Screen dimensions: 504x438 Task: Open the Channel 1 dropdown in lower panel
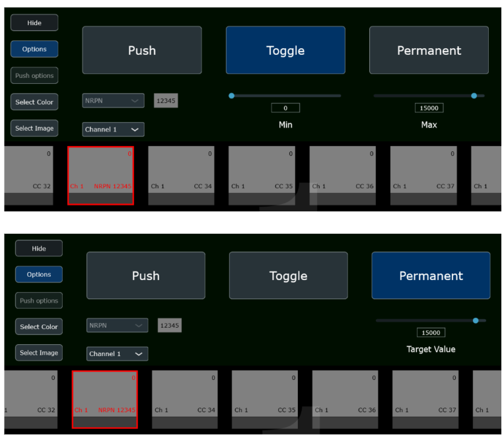tap(117, 354)
